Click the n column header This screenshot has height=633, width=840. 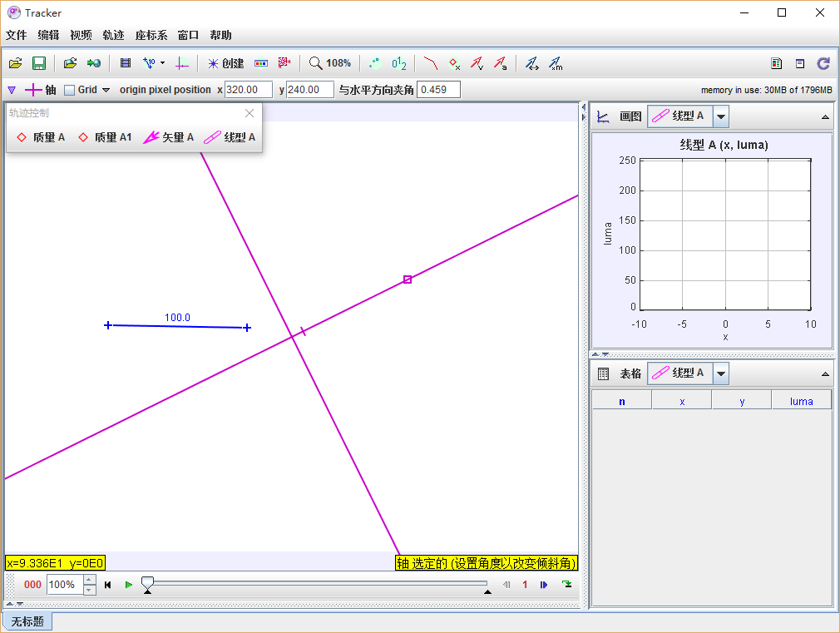[622, 402]
